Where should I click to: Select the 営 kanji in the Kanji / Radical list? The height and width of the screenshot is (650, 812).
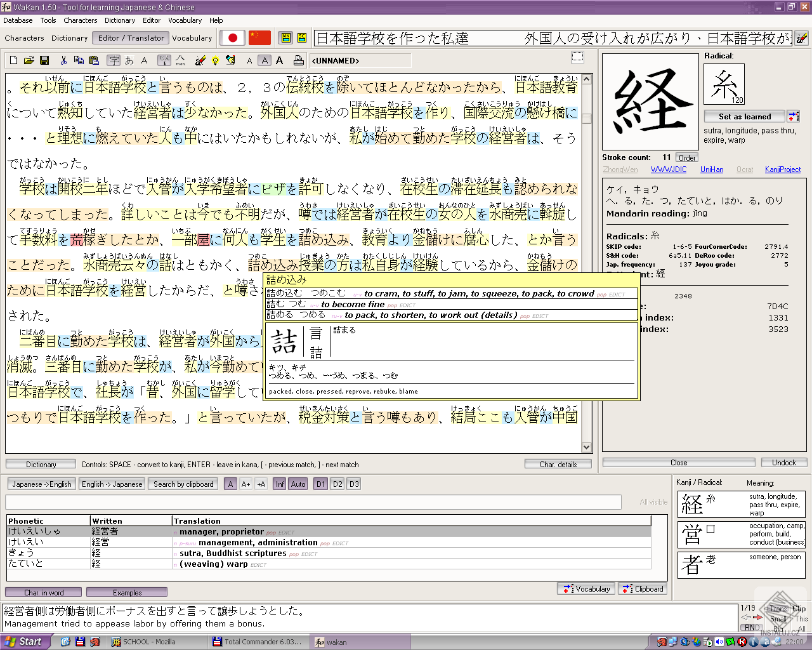click(742, 535)
